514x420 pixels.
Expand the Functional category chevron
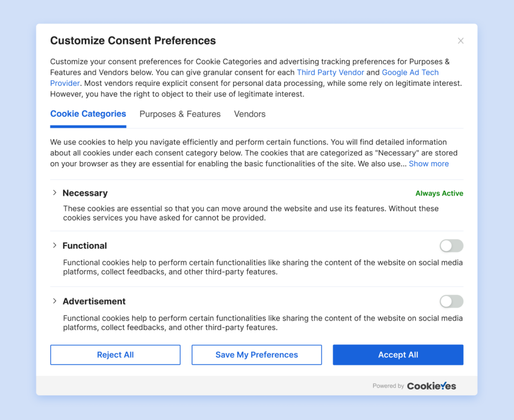55,245
